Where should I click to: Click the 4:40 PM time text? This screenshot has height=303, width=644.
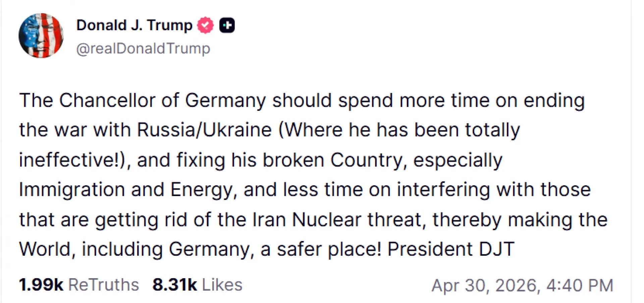[x=580, y=286]
